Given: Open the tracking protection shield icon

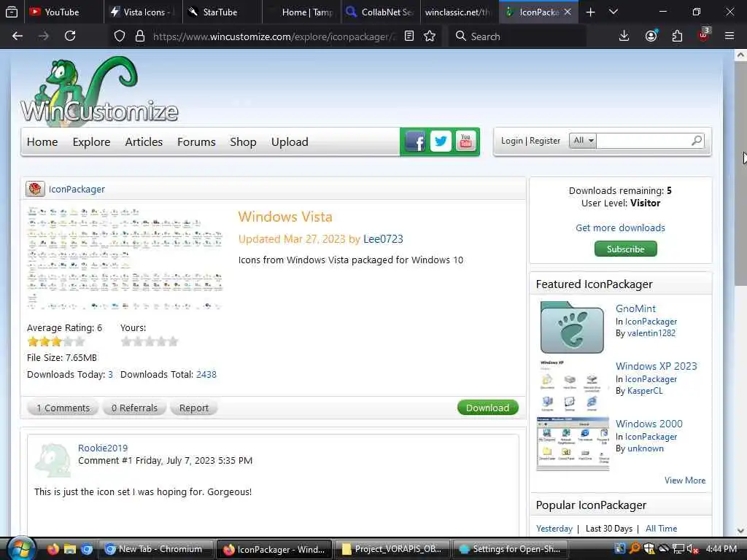Looking at the screenshot, I should (x=120, y=36).
